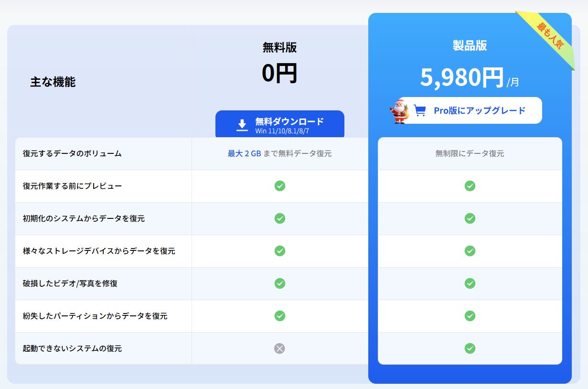This screenshot has height=389, width=588.
Task: Click the free version checkmark for 復元作業する前にプレビュー
Action: (279, 186)
